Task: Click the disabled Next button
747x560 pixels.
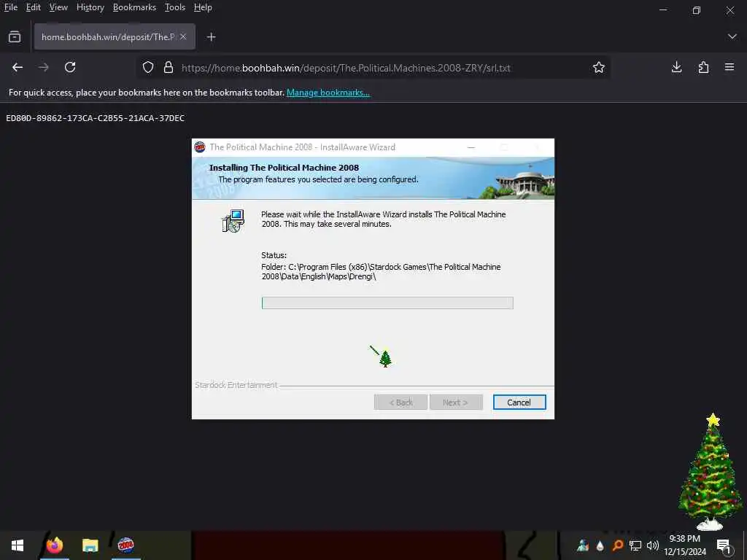Action: (456, 402)
